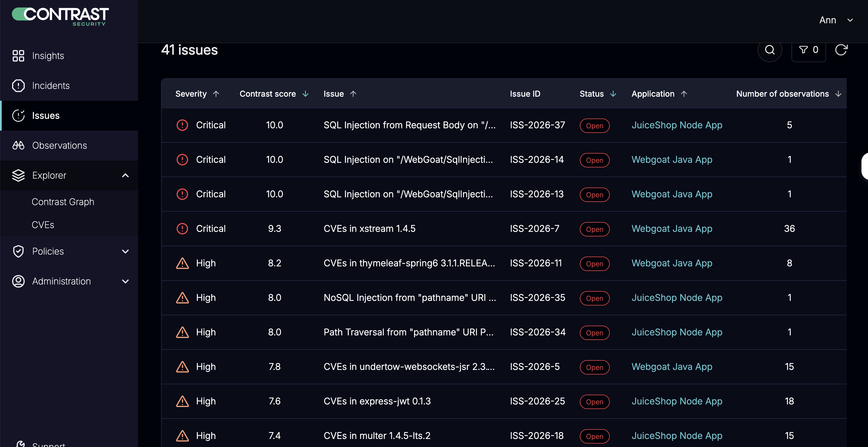Click observations count "36"
868x447 pixels.
click(x=789, y=229)
